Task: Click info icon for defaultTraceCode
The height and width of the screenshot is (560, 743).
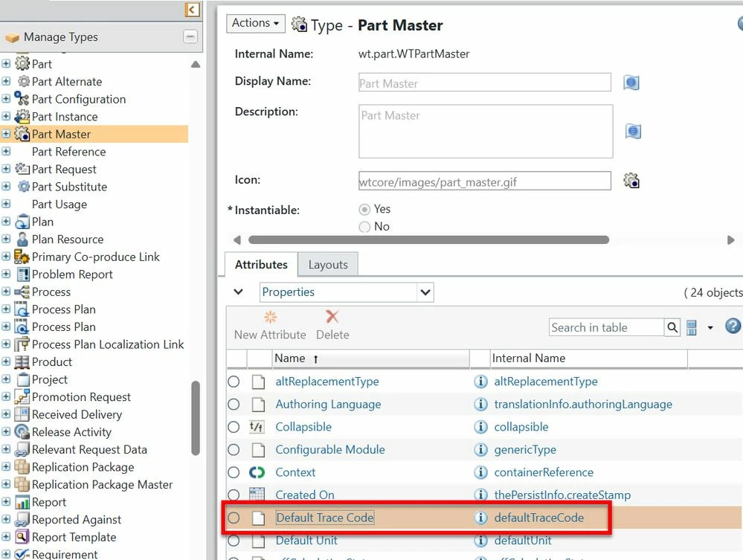Action: coord(480,518)
